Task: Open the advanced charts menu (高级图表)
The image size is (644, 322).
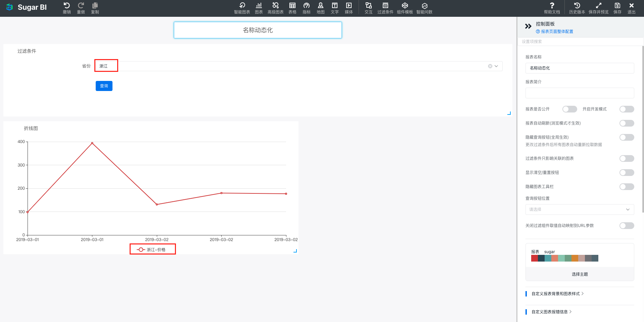Action: [276, 8]
